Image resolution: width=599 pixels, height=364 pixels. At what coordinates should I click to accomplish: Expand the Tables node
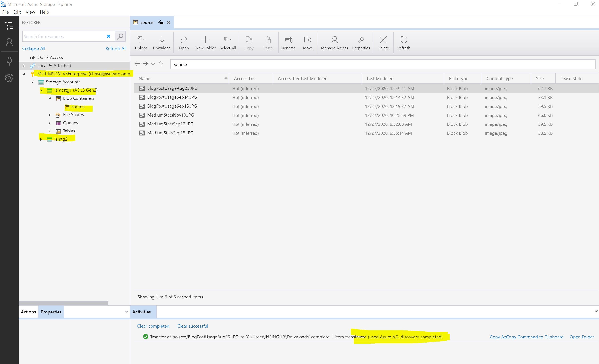point(49,131)
